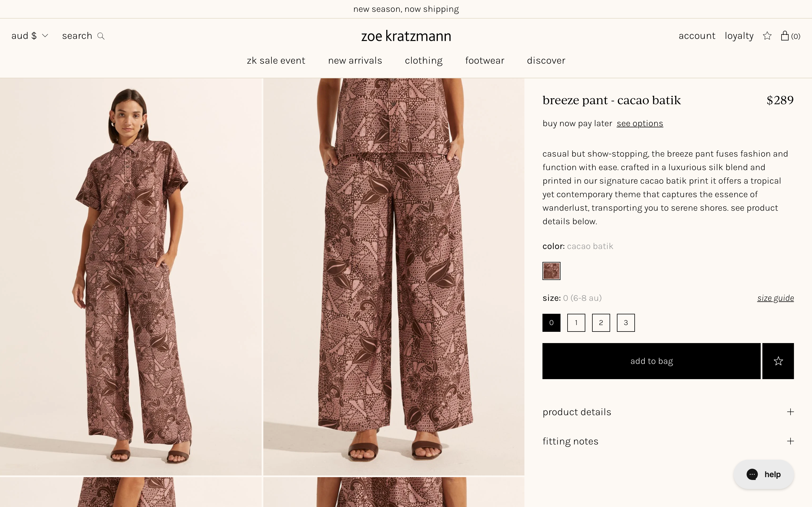This screenshot has height=507, width=812.
Task: Select the cacao batik color swatch
Action: click(x=551, y=271)
